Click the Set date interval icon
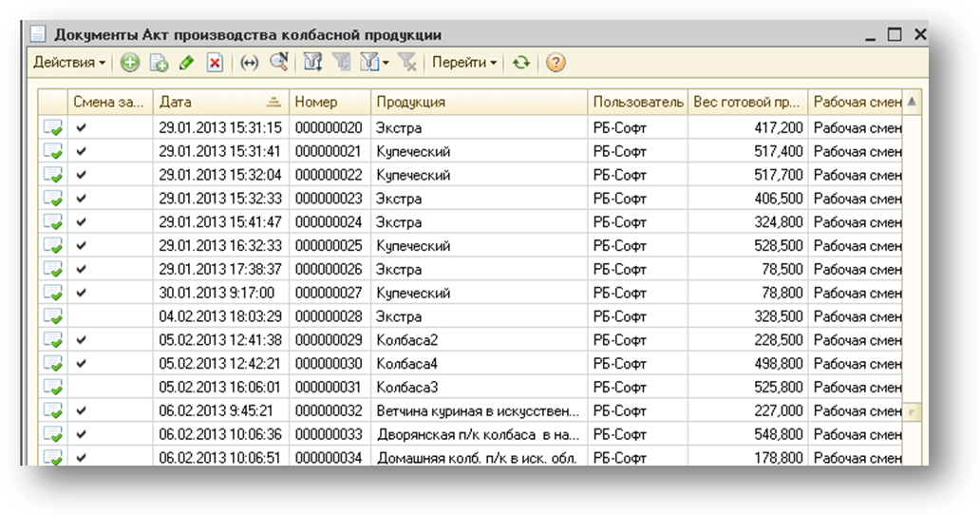This screenshot has width=980, height=515. [x=250, y=63]
